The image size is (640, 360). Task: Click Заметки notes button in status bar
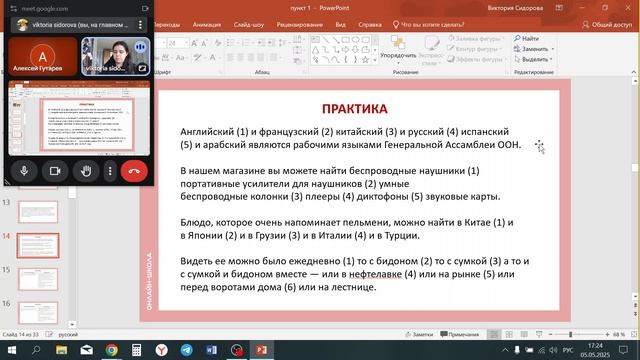419,334
